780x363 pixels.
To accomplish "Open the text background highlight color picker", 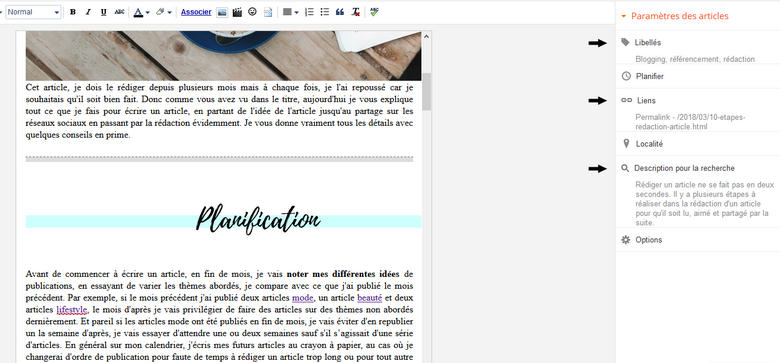I will pos(164,12).
